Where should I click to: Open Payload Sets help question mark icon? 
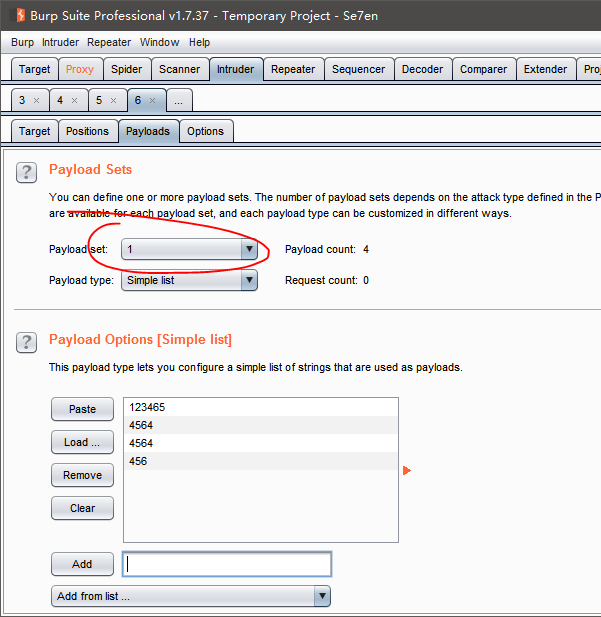click(x=26, y=172)
